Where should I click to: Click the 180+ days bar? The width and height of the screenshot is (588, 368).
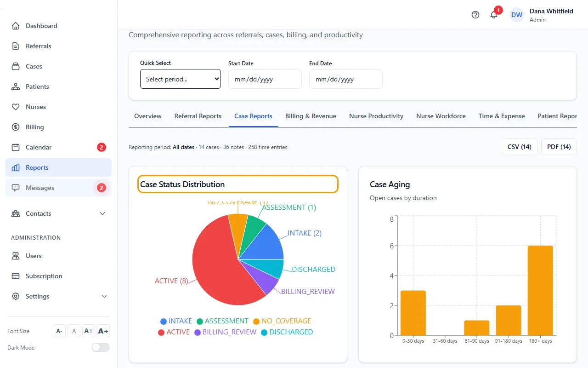click(540, 290)
